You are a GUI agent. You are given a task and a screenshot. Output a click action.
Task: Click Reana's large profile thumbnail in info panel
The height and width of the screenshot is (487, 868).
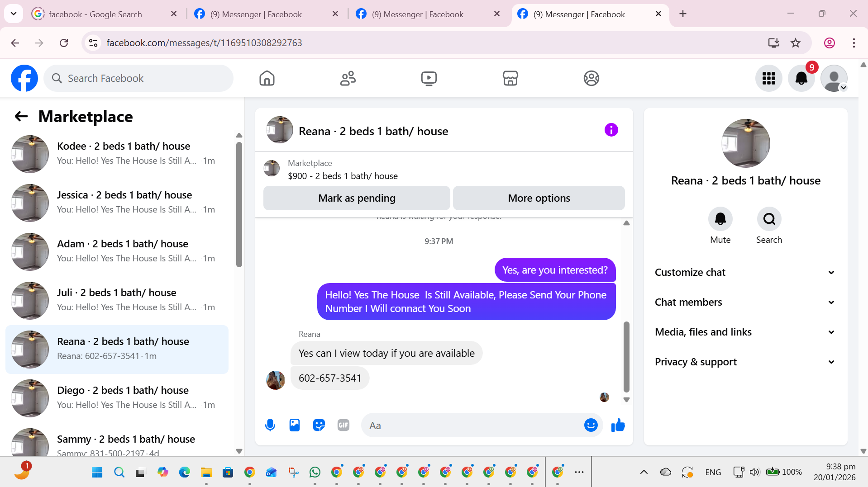pos(745,143)
